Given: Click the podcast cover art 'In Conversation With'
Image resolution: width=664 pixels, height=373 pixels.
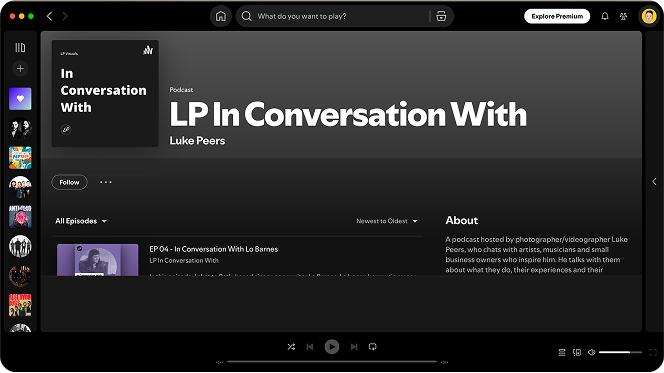Looking at the screenshot, I should pyautogui.click(x=105, y=93).
